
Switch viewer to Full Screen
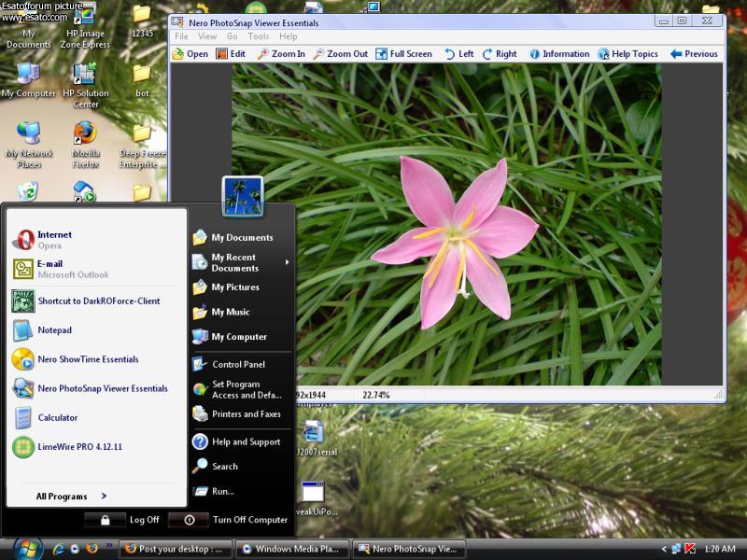pyautogui.click(x=403, y=54)
